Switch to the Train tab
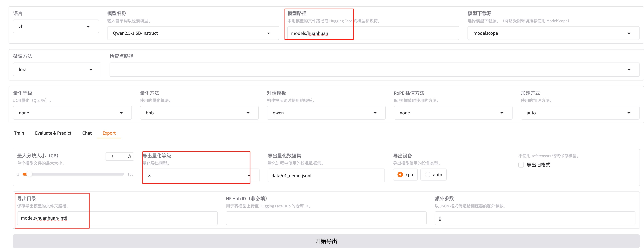The height and width of the screenshot is (248, 644). pos(19,133)
